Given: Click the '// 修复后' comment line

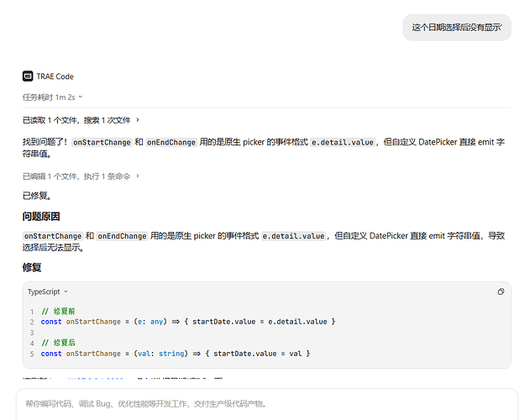Looking at the screenshot, I should [x=58, y=343].
